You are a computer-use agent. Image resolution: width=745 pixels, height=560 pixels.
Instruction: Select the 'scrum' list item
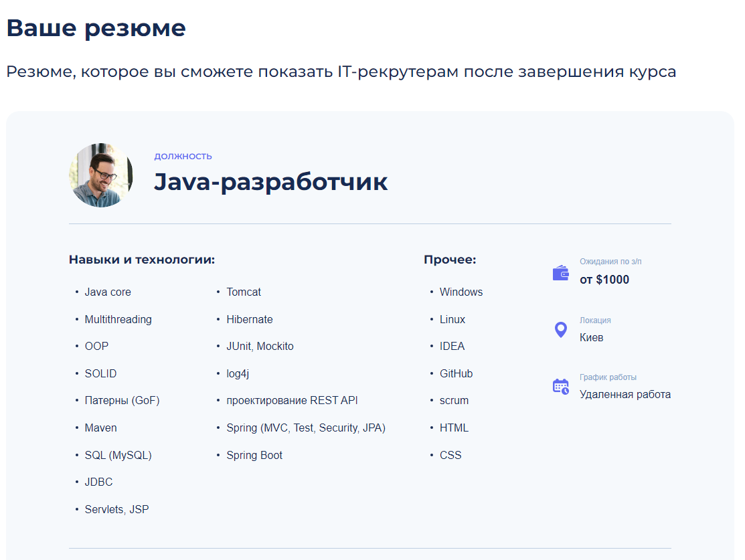pyautogui.click(x=454, y=400)
